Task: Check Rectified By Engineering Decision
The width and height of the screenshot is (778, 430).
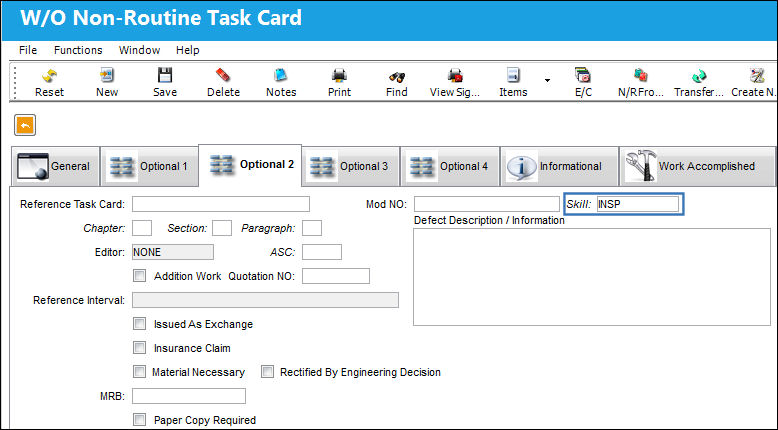Action: pos(267,371)
